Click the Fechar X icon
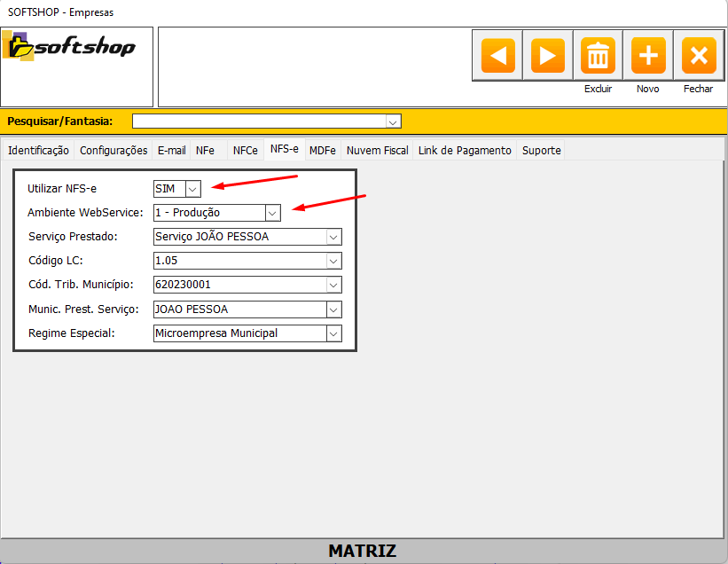Screen dimensions: 728x564 point(698,56)
